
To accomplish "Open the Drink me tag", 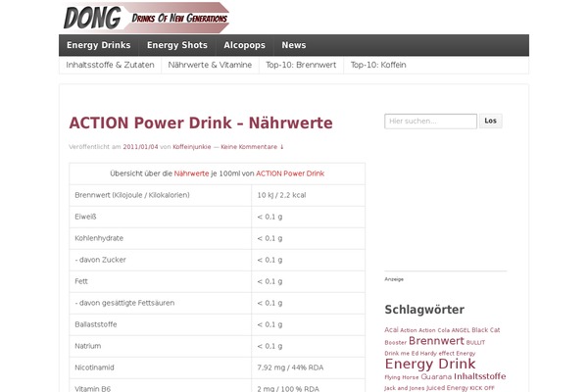I will click(397, 354).
